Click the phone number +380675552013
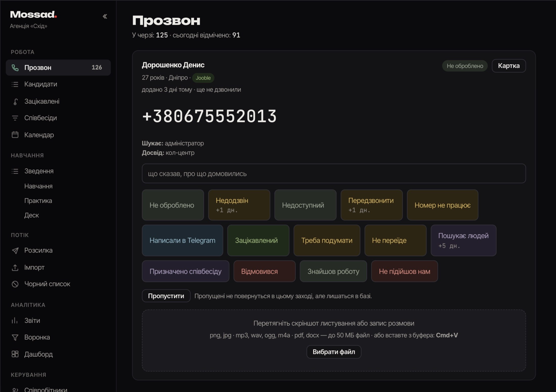This screenshot has width=556, height=392. point(210,116)
